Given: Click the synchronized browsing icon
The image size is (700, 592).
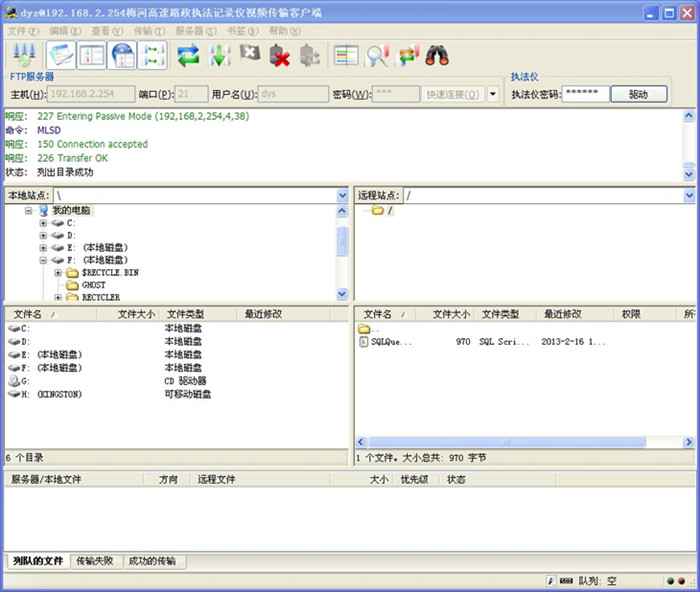Looking at the screenshot, I should tap(407, 56).
